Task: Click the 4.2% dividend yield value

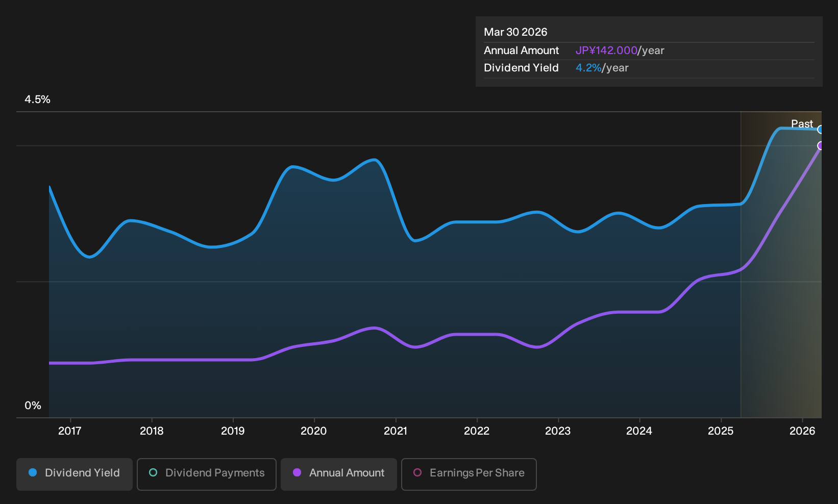Action: pos(588,68)
